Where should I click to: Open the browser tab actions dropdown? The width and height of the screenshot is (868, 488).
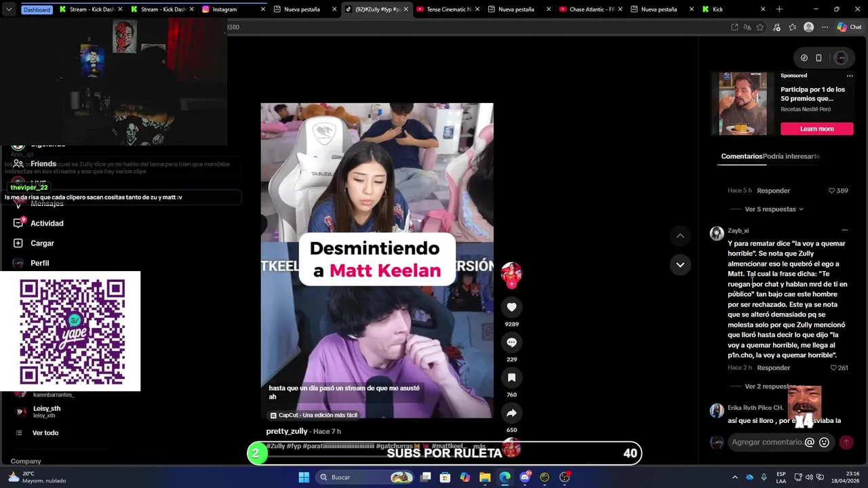9,9
